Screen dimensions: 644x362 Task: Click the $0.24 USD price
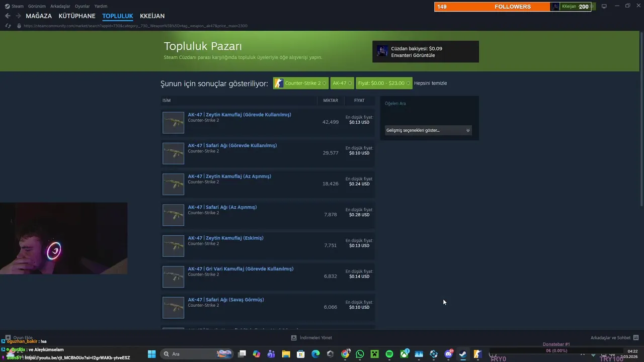[x=359, y=184]
